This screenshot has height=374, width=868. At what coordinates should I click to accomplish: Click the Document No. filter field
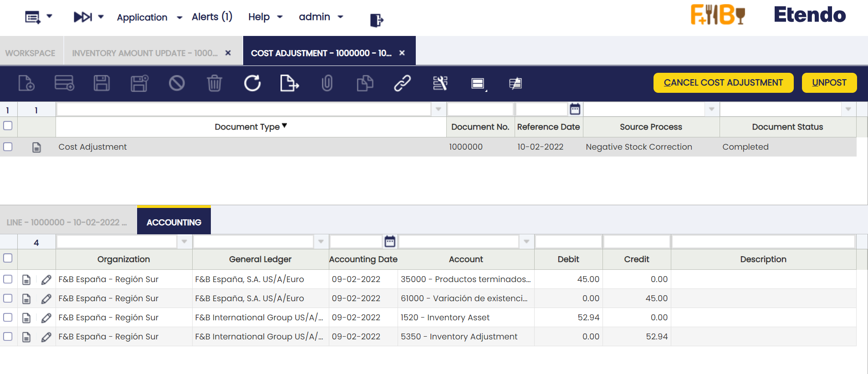[480, 109]
